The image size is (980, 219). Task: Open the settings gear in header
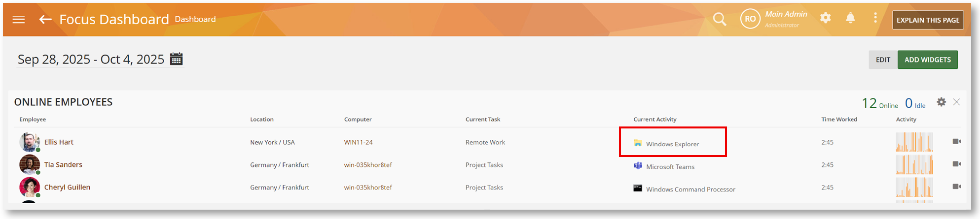[825, 18]
